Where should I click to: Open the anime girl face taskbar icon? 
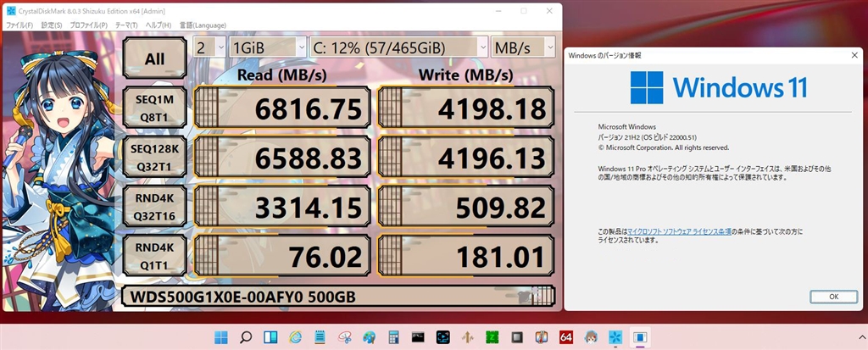pyautogui.click(x=591, y=336)
